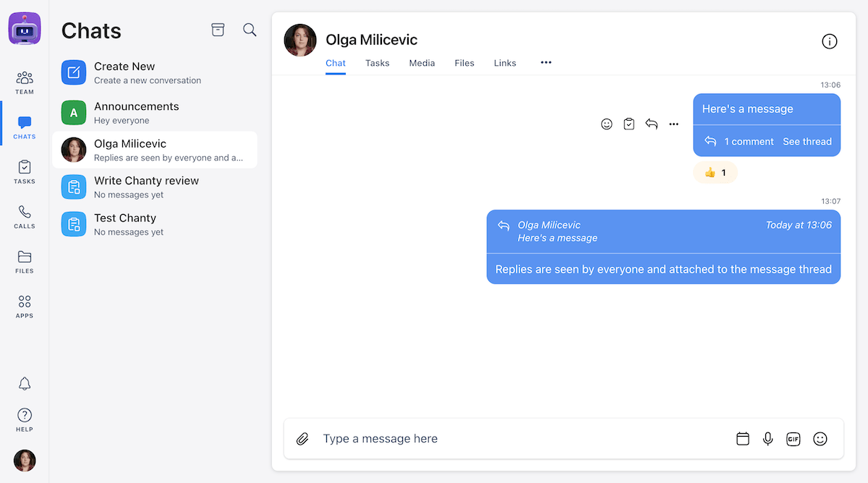Screen dimensions: 868x483
Task: Click the 1 comment link
Action: point(749,142)
